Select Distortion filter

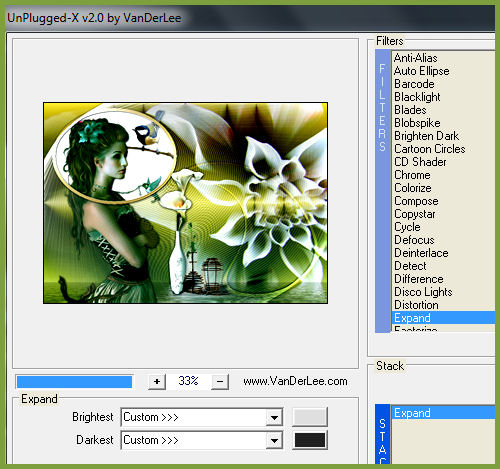pyautogui.click(x=443, y=305)
